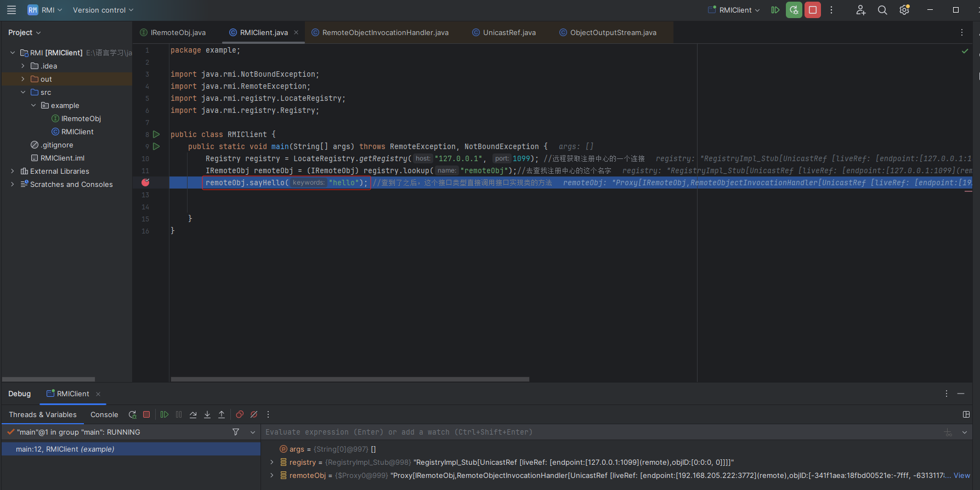Click the Step Over debugger icon
Viewport: 980px width, 490px height.
[x=193, y=414]
